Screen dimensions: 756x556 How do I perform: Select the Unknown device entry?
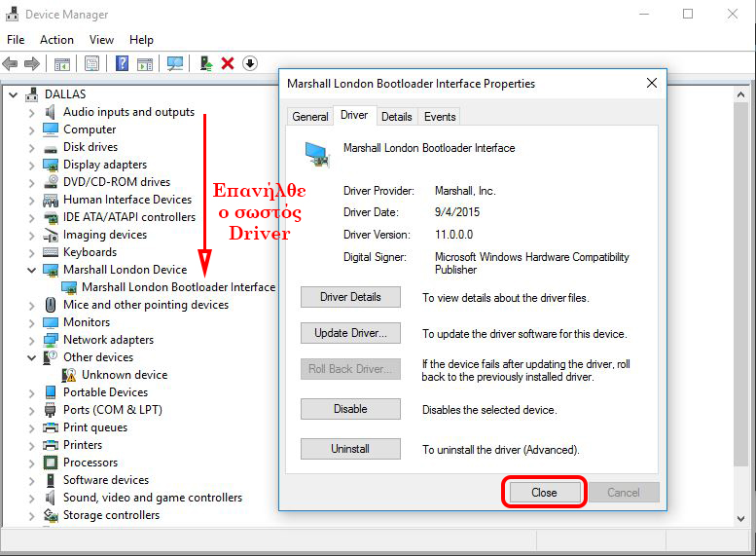tap(124, 375)
